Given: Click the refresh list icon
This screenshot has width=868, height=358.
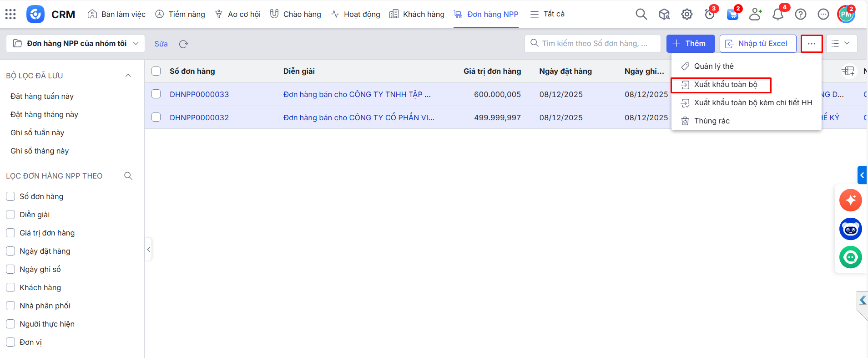Looking at the screenshot, I should click(x=183, y=44).
